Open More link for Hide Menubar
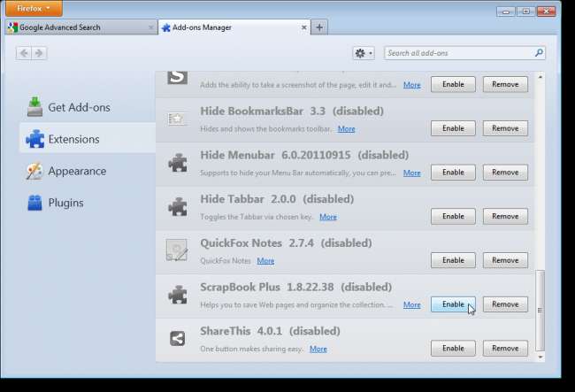 pyautogui.click(x=412, y=173)
